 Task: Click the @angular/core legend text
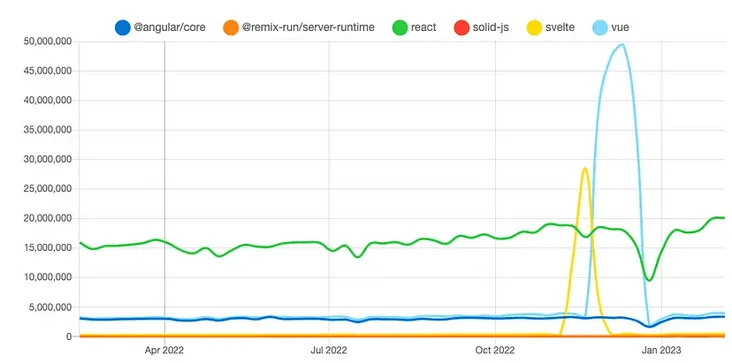tap(169, 28)
